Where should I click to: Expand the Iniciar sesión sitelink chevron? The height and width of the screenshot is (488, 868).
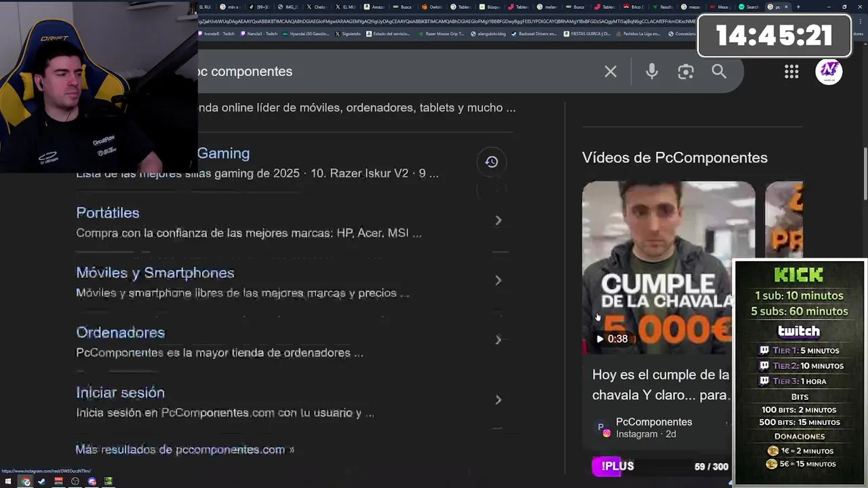click(x=498, y=399)
